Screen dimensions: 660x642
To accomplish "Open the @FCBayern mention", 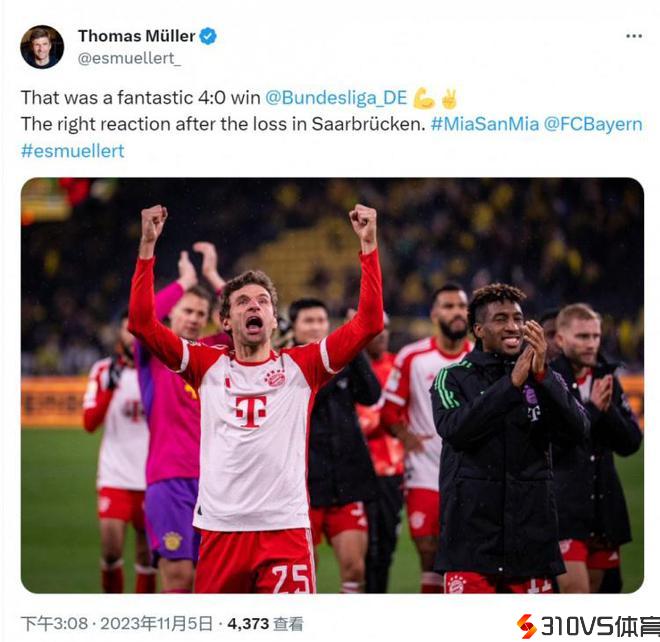I will coord(593,124).
